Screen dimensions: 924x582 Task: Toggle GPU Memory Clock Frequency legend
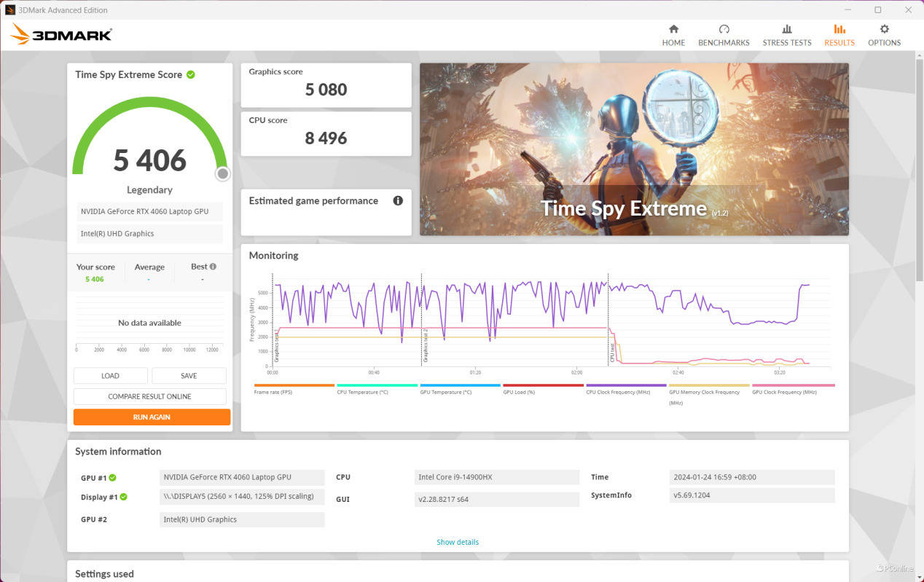coord(709,394)
